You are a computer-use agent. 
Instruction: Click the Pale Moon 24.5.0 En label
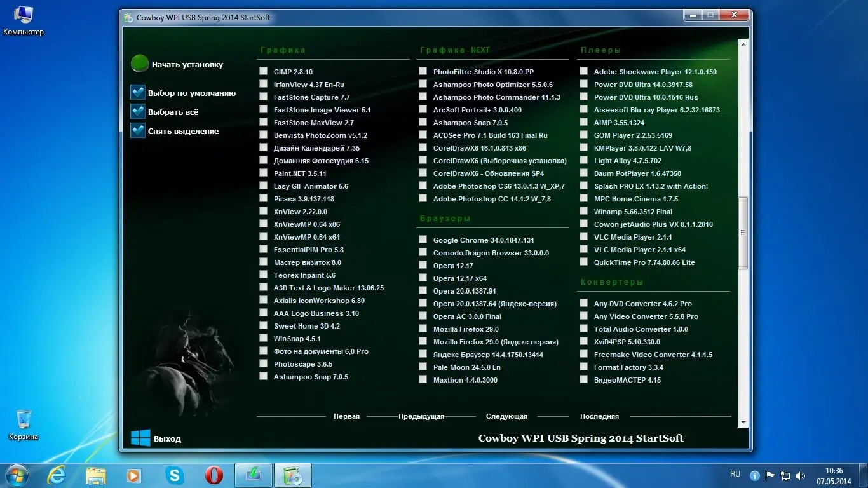point(467,367)
